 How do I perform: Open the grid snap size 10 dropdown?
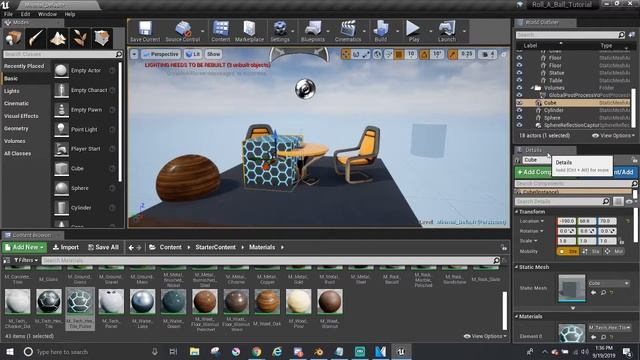coord(411,54)
